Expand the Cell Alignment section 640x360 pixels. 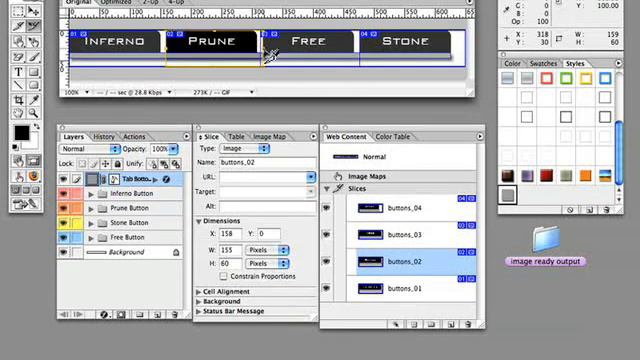(198, 292)
